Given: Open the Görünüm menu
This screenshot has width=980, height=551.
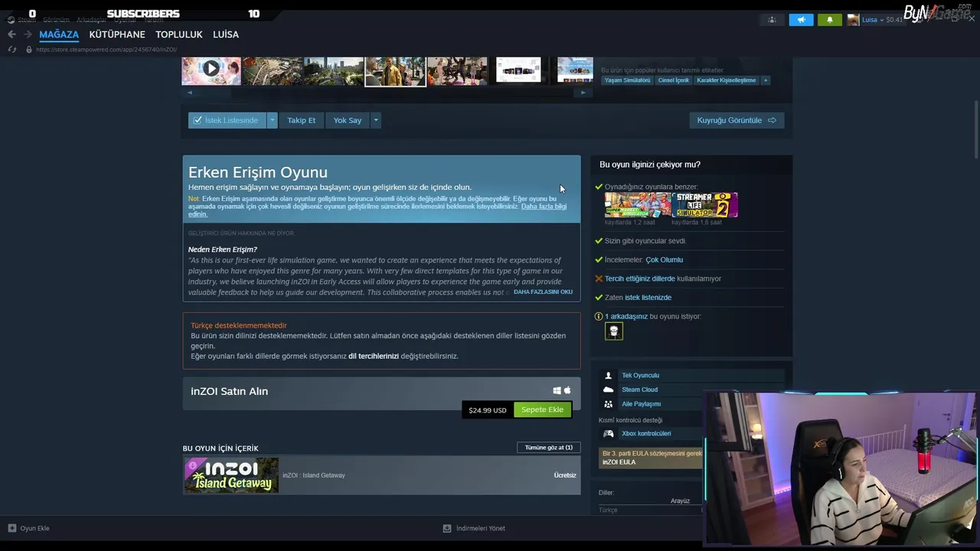Looking at the screenshot, I should click(x=56, y=20).
